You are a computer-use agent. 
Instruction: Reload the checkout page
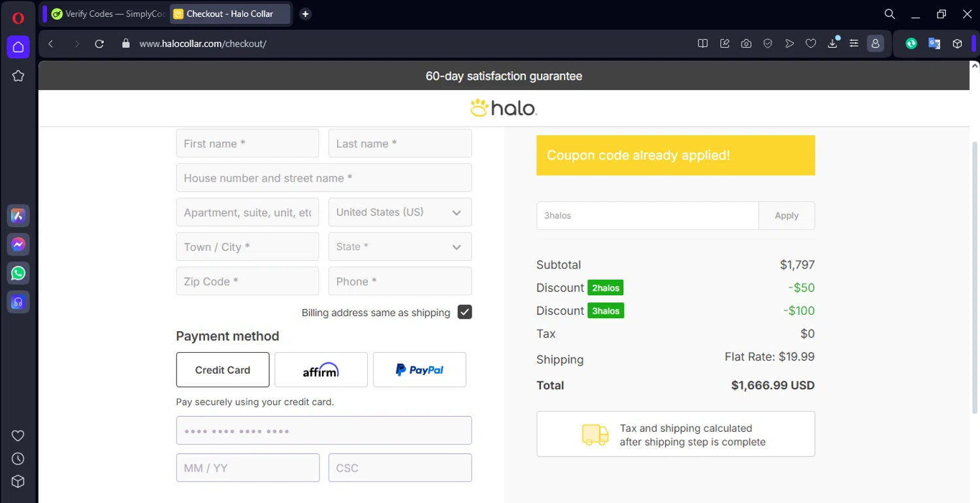pos(99,44)
